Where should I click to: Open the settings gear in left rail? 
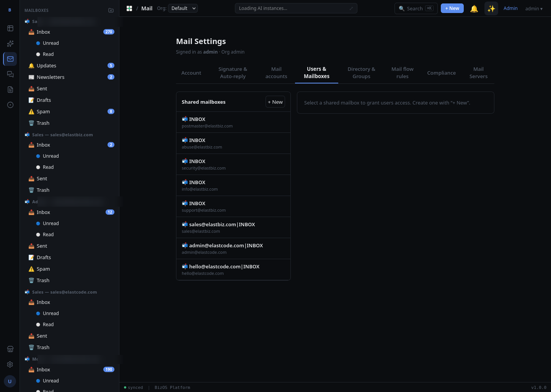coord(10,364)
